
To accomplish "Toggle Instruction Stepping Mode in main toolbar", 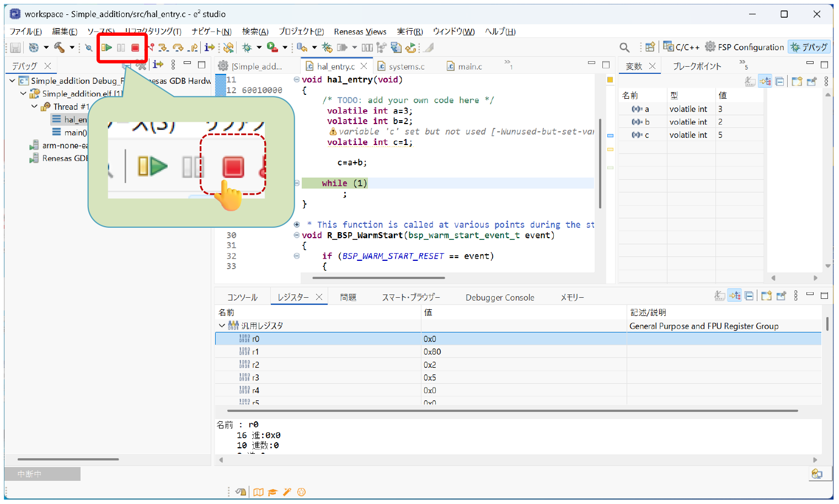I will coord(210,48).
